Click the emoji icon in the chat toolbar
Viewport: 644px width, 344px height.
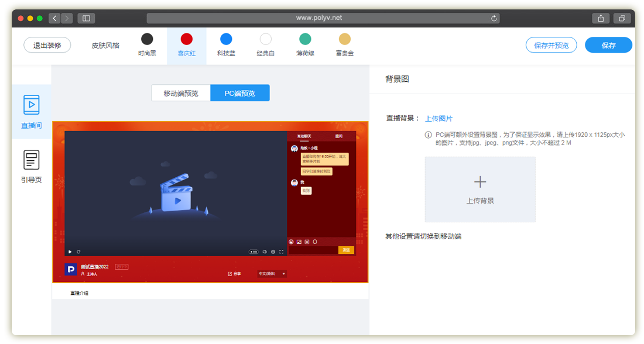[291, 242]
